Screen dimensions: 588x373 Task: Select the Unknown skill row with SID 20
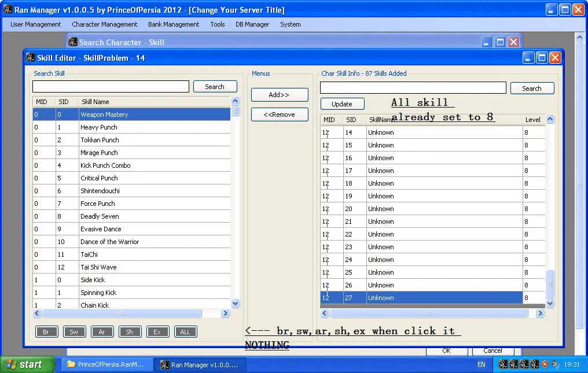pyautogui.click(x=433, y=209)
